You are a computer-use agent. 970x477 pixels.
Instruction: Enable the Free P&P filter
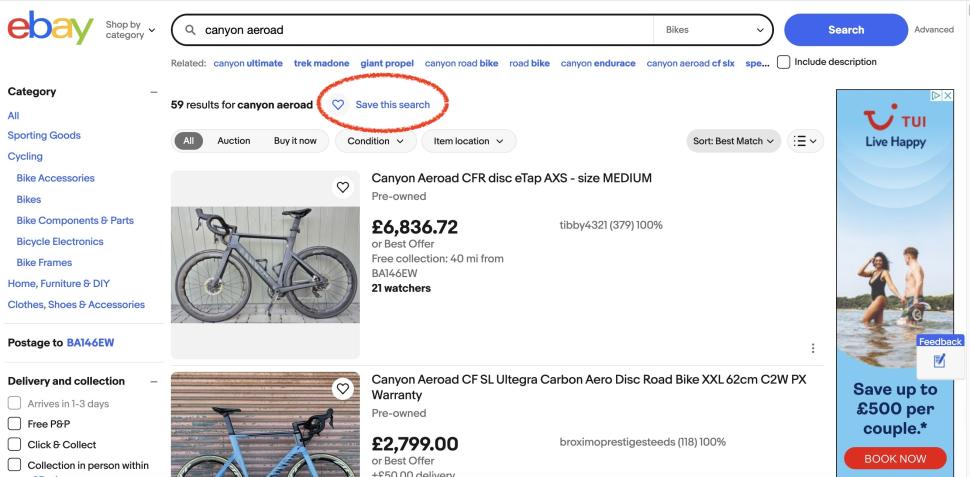click(x=14, y=424)
